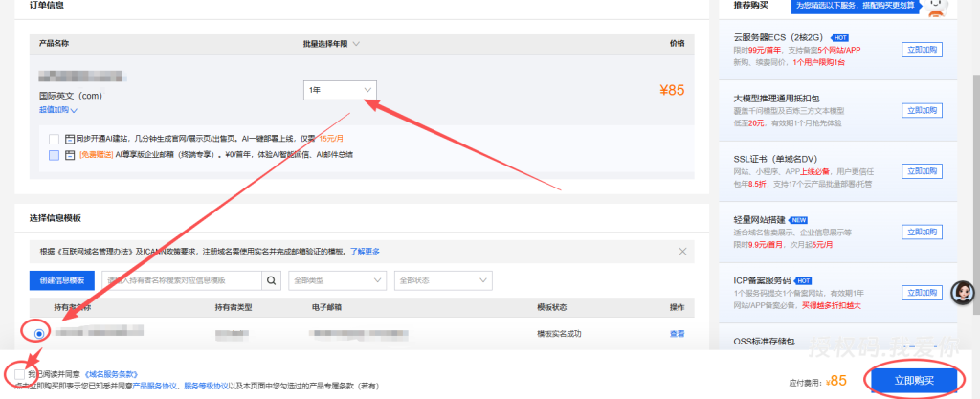Focus the holder name search field
Image resolution: width=980 pixels, height=399 pixels.
tap(181, 281)
